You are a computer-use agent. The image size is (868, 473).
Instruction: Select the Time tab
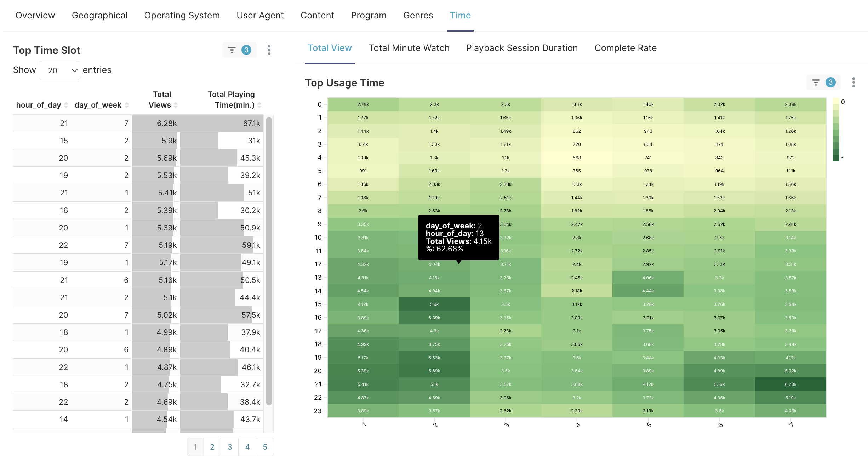pyautogui.click(x=460, y=15)
